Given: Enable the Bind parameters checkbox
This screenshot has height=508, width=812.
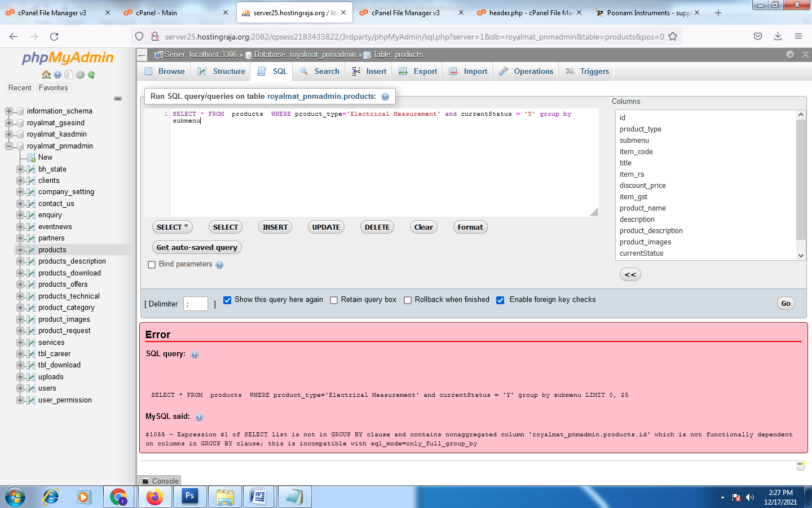Looking at the screenshot, I should (152, 265).
